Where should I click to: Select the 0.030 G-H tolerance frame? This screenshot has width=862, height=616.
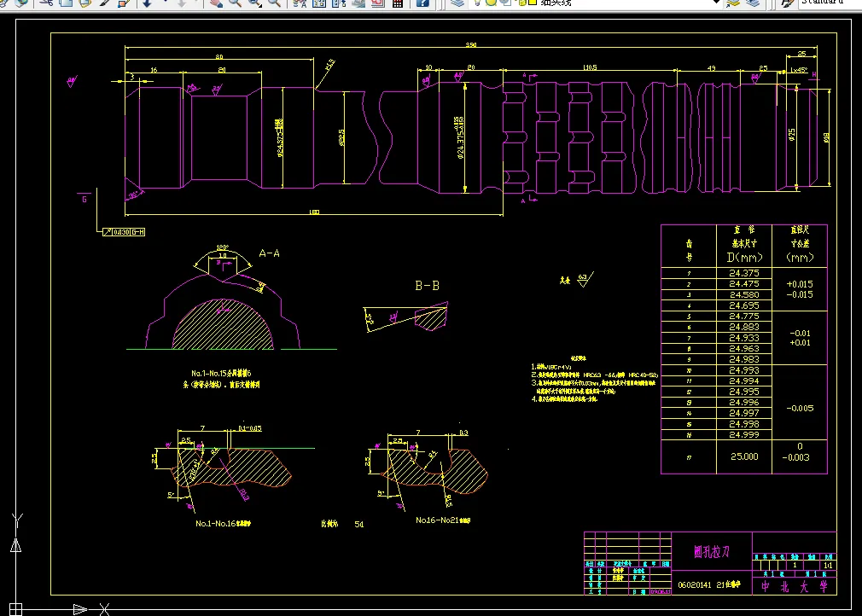124,232
